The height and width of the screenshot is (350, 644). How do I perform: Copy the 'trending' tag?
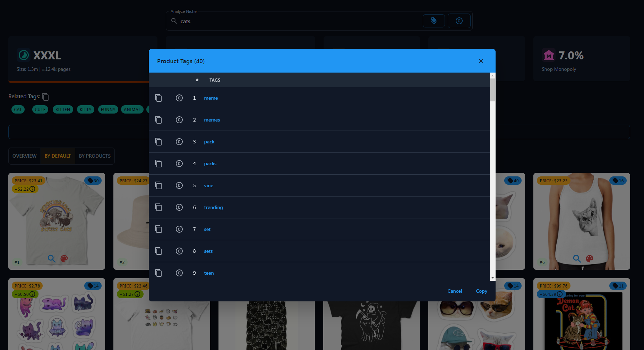pyautogui.click(x=158, y=207)
